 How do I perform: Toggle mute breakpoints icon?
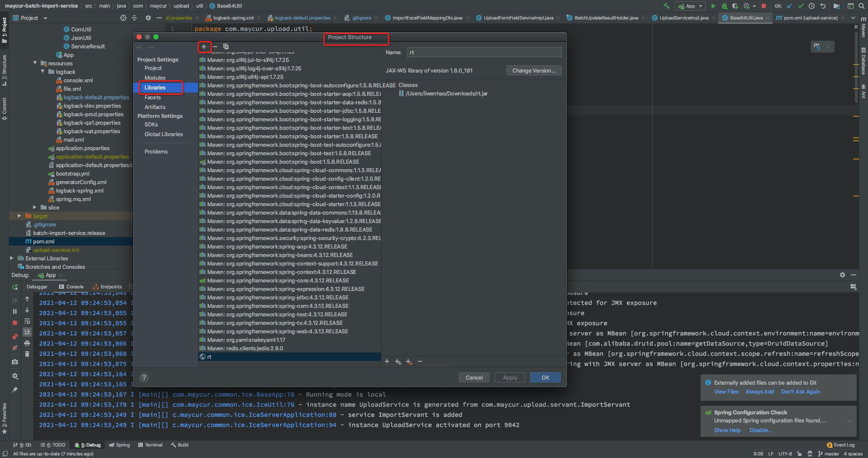[15, 348]
